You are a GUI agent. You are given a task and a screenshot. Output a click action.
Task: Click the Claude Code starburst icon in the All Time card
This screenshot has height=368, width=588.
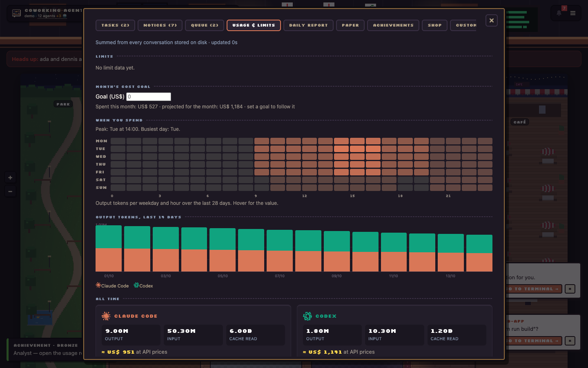tap(106, 316)
